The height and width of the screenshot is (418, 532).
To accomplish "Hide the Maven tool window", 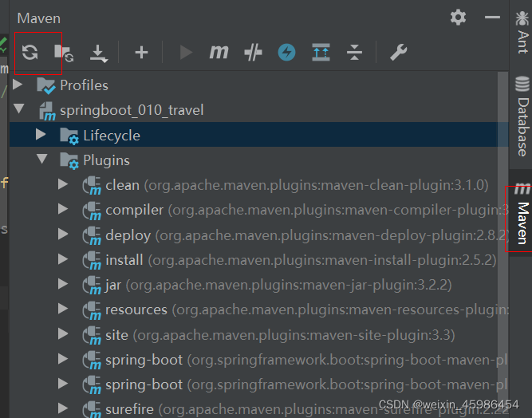I will tap(492, 17).
